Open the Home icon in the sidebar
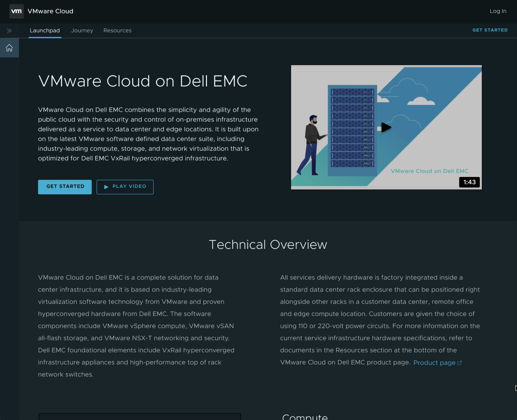517x420 pixels. point(9,48)
